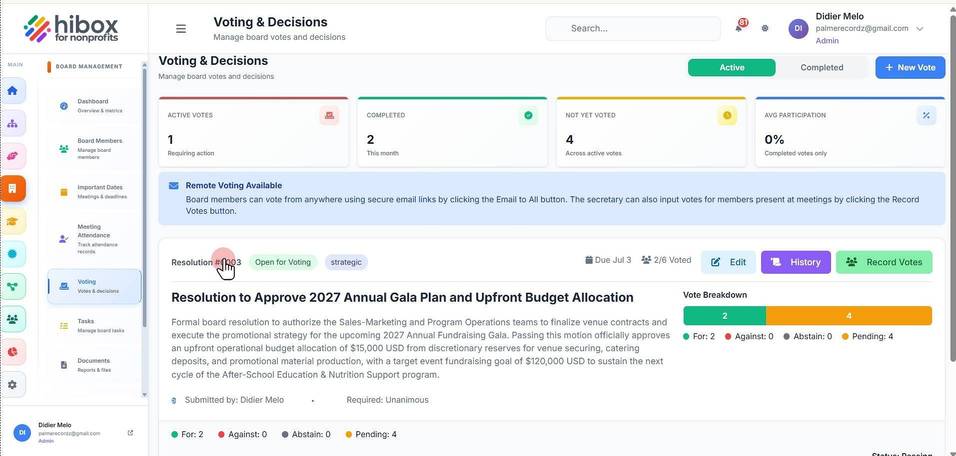
Task: Click the theme settings icon in header
Action: 765,28
